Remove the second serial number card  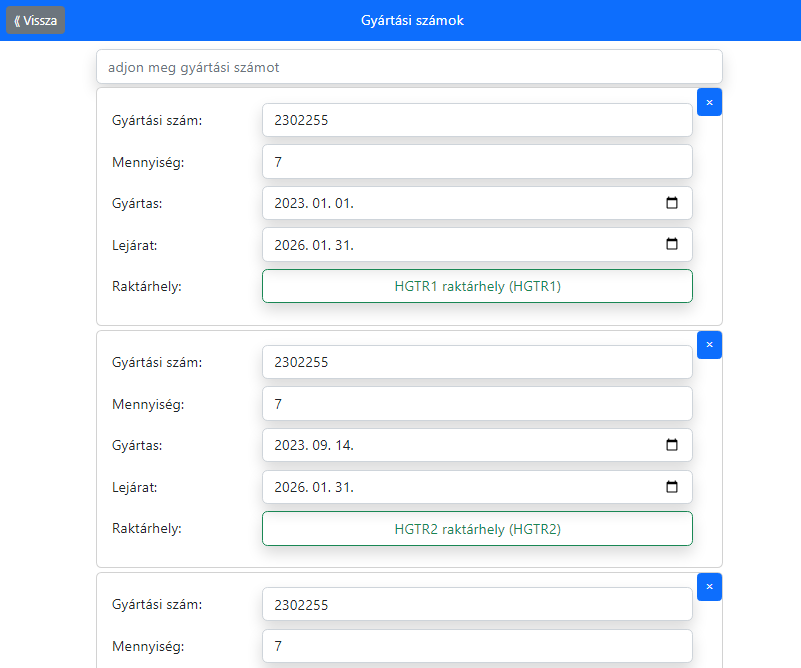pos(709,345)
